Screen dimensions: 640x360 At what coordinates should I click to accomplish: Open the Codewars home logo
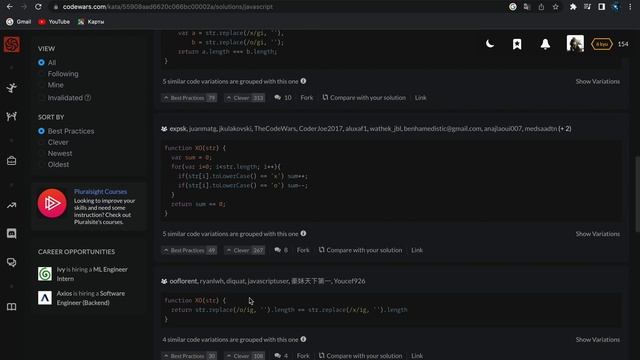pyautogui.click(x=11, y=44)
